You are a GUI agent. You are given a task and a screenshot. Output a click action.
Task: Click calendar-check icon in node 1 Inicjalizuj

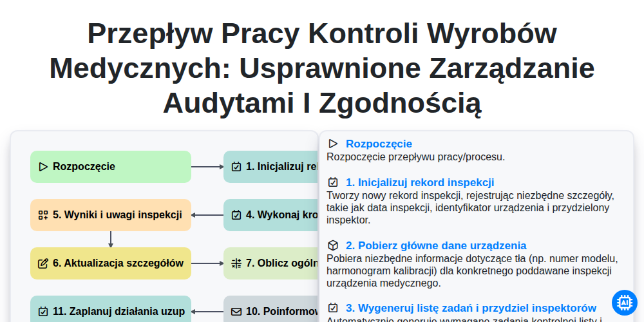[236, 167]
